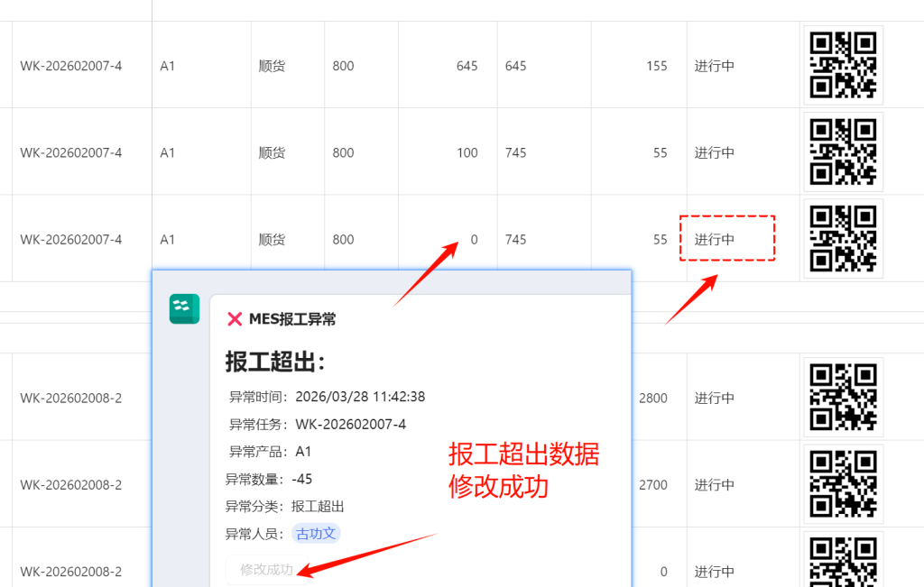This screenshot has width=924, height=587.
Task: Click A1 in the table row with quantity 0
Action: click(x=167, y=240)
